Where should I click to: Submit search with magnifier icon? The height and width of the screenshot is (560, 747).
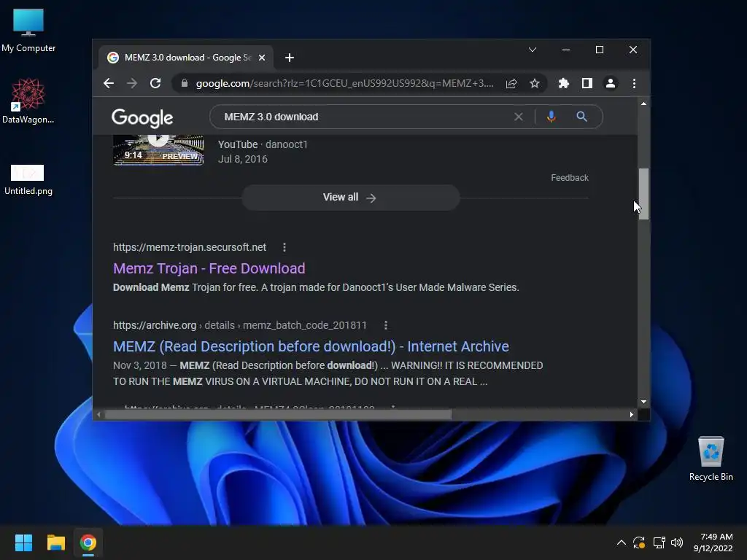[x=581, y=117]
